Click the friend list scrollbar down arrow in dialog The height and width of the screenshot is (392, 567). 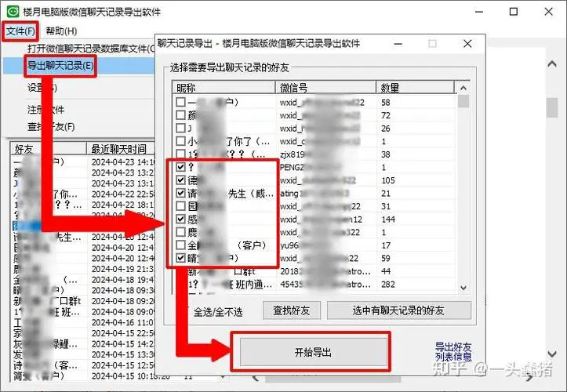click(463, 288)
